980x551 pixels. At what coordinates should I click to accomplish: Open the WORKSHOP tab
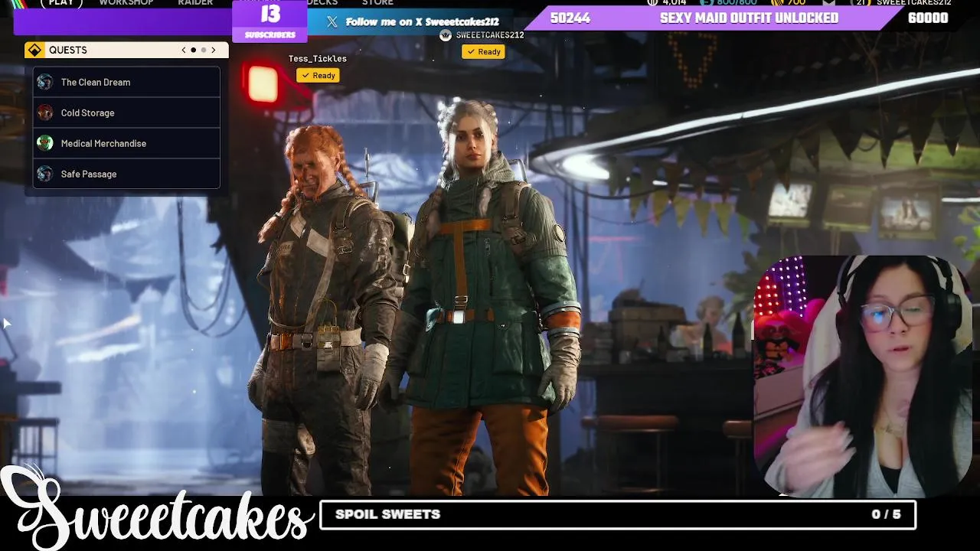coord(126,3)
